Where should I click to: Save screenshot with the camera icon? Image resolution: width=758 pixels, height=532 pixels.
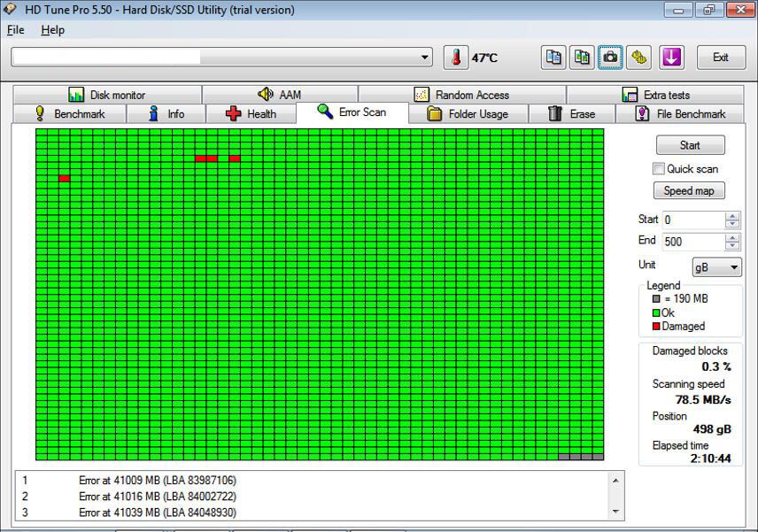610,58
